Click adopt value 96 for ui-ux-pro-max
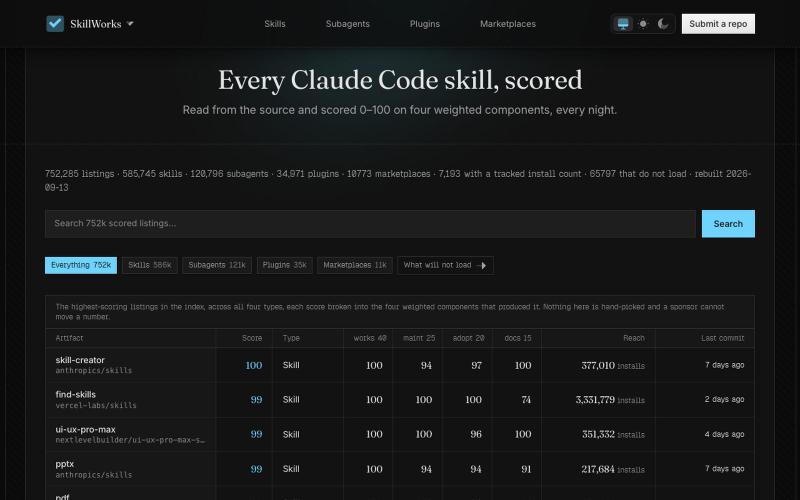Image resolution: width=800 pixels, height=500 pixels. tap(476, 434)
